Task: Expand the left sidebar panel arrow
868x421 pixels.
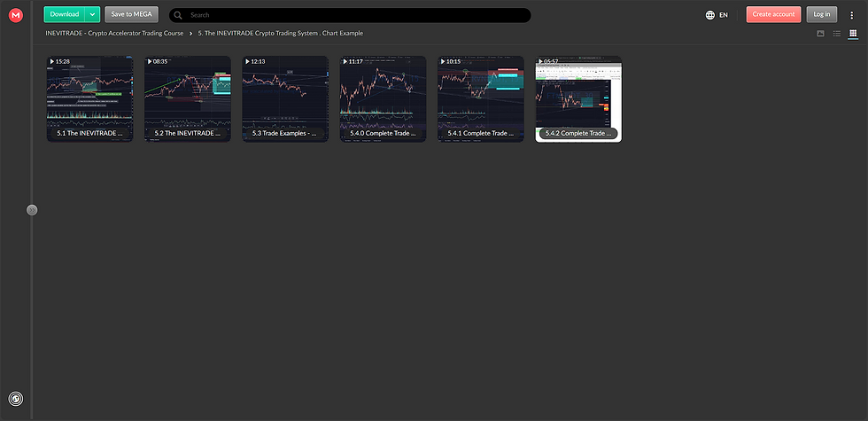Action: pos(32,210)
